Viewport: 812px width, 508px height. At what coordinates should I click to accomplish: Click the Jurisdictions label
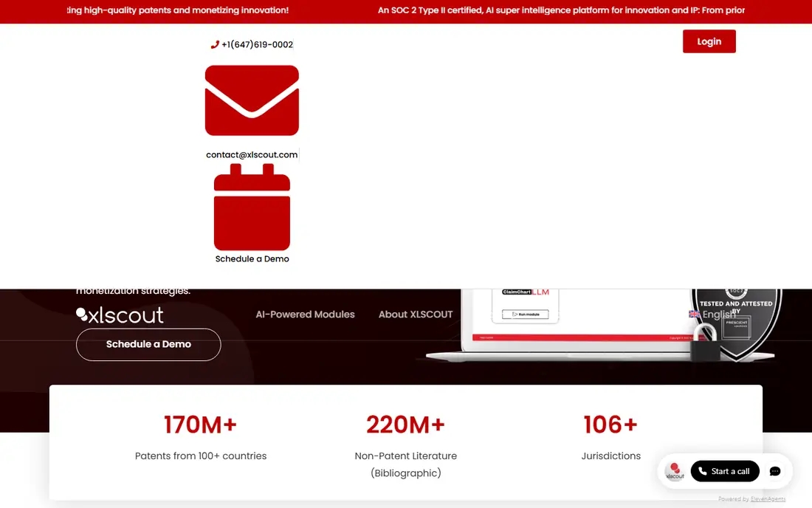coord(610,456)
